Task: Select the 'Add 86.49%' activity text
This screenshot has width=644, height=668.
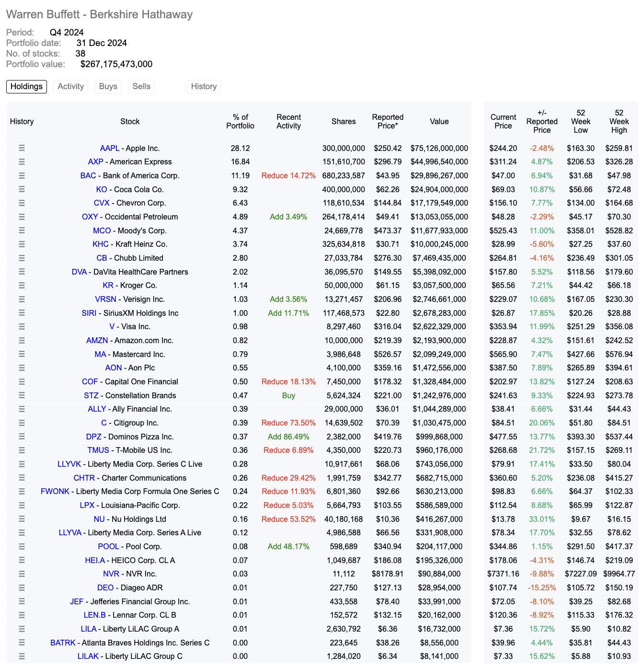Action: pyautogui.click(x=288, y=437)
